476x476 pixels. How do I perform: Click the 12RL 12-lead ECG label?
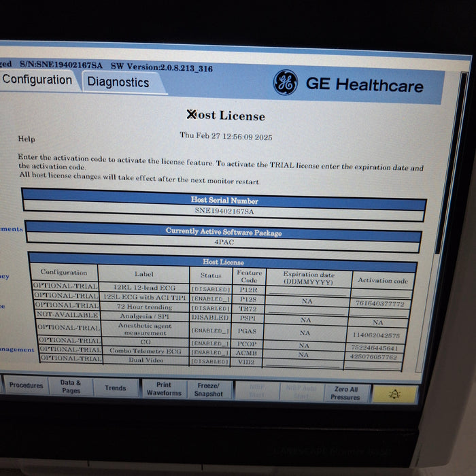tap(144, 288)
